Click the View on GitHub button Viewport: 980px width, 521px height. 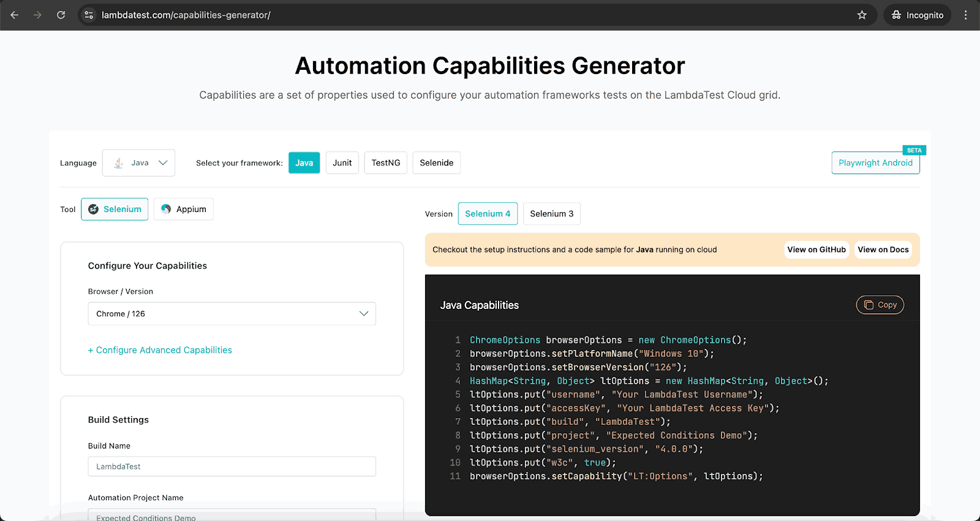tap(816, 249)
